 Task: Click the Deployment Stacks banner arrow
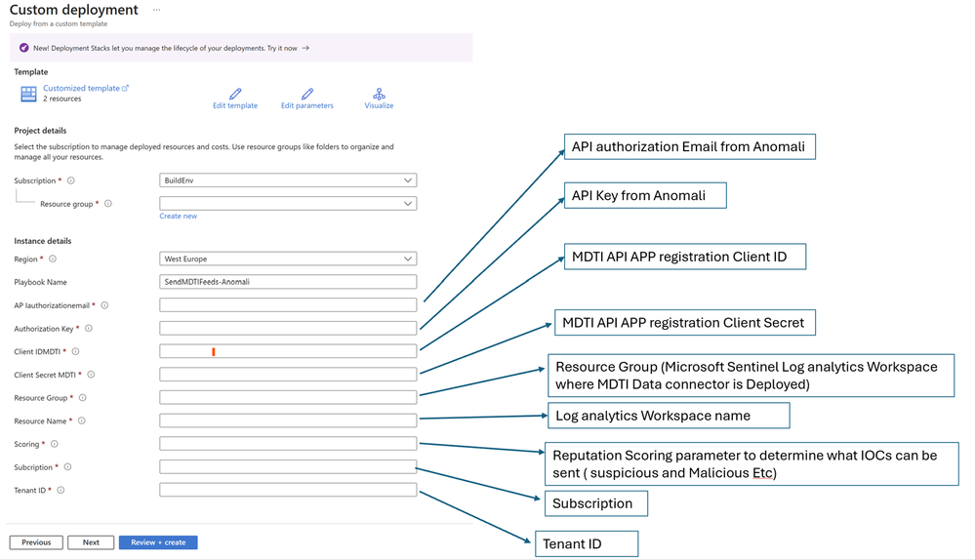pyautogui.click(x=305, y=48)
